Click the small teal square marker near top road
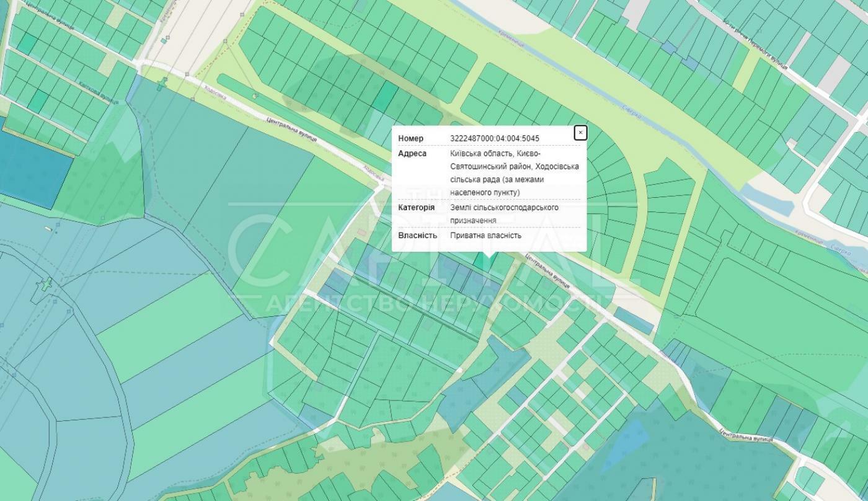This screenshot has width=868, height=501. [x=164, y=41]
